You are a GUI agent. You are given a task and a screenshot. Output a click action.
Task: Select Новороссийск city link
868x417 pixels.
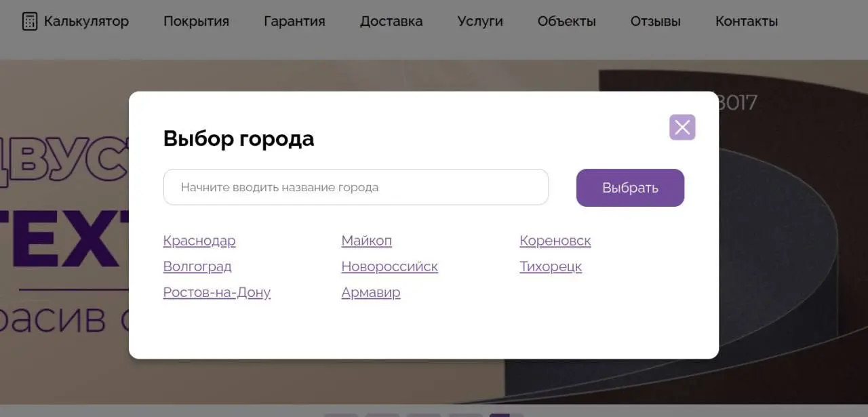click(x=390, y=266)
